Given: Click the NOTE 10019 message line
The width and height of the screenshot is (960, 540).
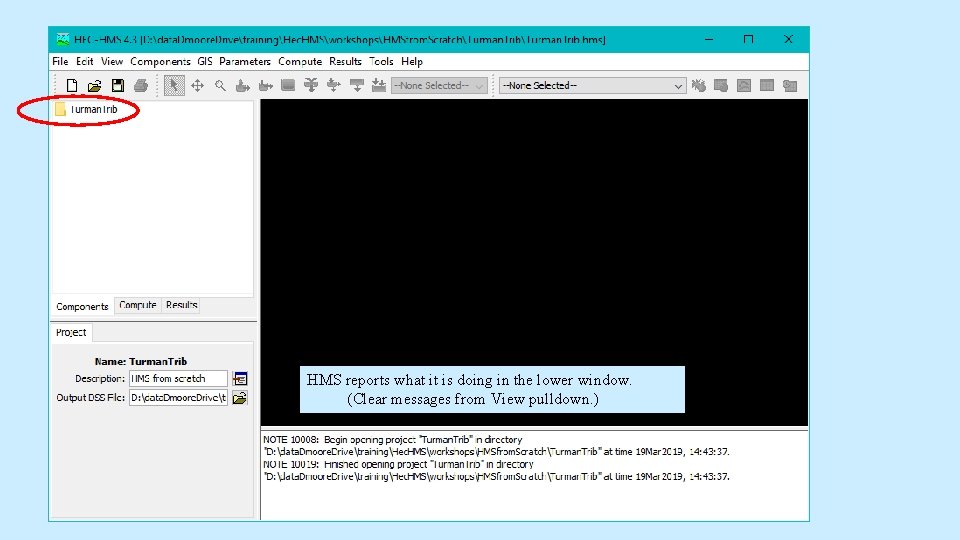Looking at the screenshot, I should (398, 464).
